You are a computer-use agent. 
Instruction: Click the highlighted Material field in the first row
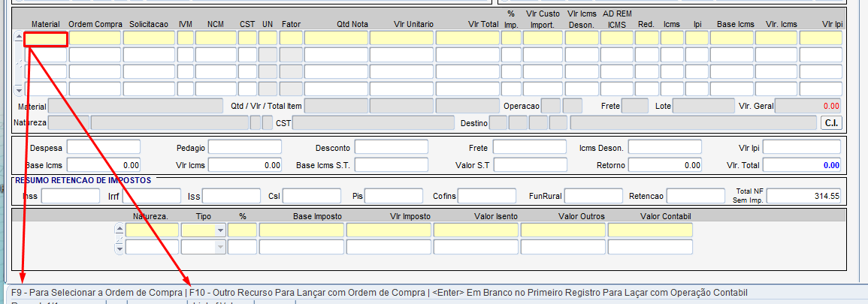tap(46, 38)
